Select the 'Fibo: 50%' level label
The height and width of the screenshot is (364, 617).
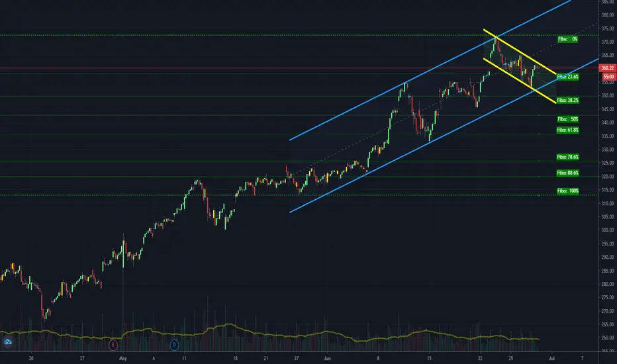click(567, 119)
